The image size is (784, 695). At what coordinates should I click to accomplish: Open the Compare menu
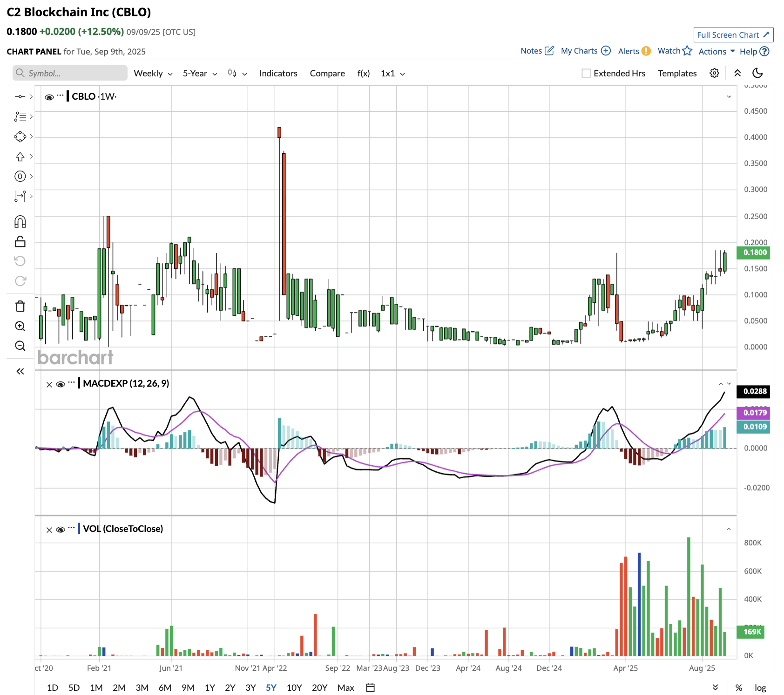[x=327, y=73]
